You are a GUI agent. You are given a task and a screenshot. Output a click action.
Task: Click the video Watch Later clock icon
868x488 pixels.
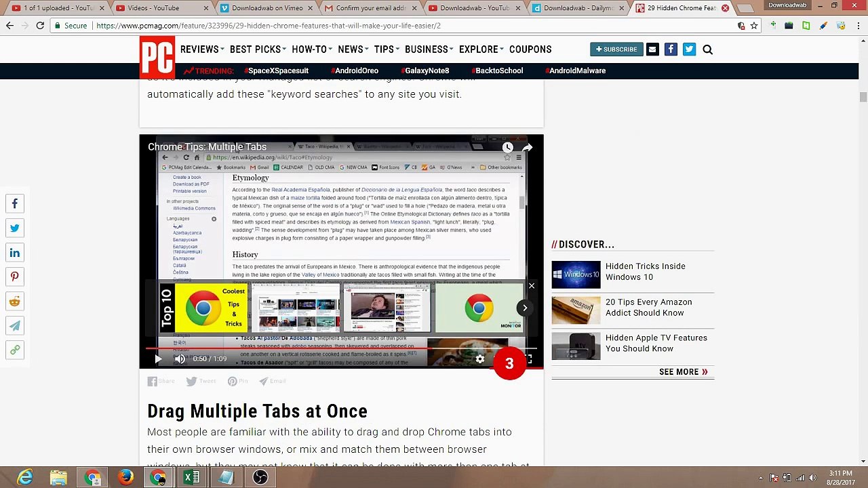pyautogui.click(x=507, y=147)
